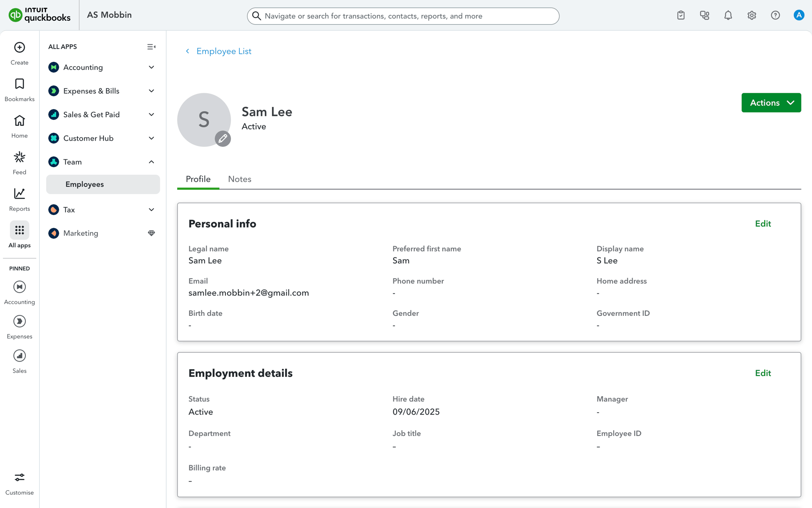The height and width of the screenshot is (508, 812).
Task: Open the header icon beside the notifications bell
Action: pyautogui.click(x=705, y=15)
